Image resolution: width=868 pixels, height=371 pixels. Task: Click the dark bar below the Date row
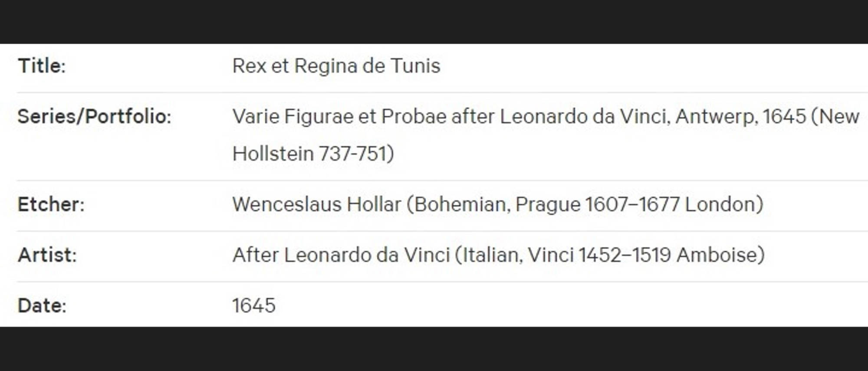[434, 349]
